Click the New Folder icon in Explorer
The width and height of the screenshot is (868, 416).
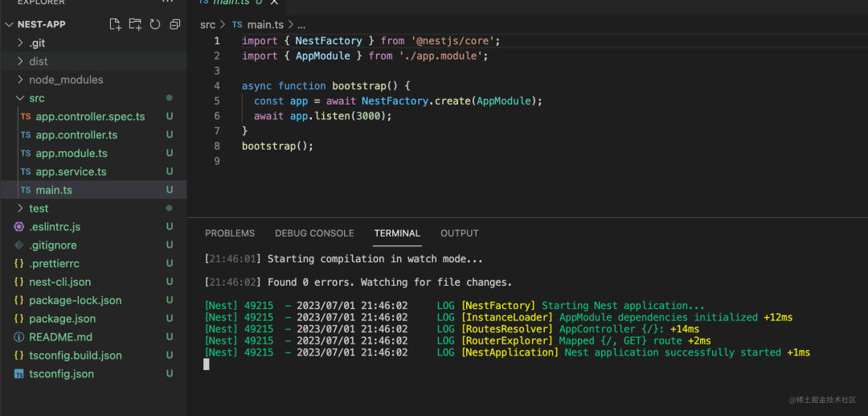coord(135,24)
